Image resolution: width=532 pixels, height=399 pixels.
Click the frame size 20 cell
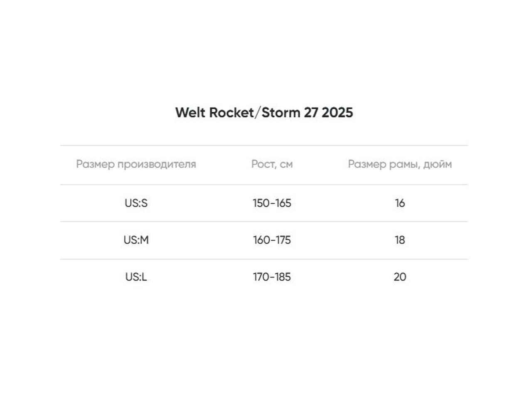(x=400, y=277)
